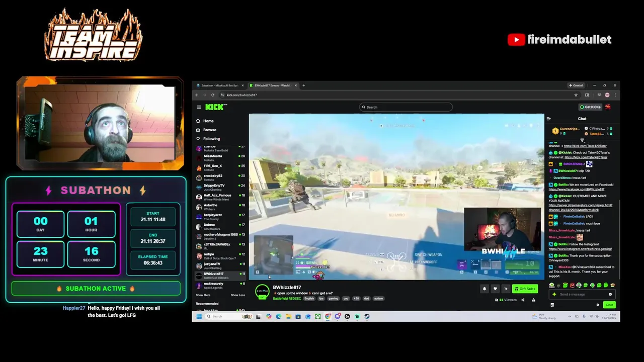
Task: Click the Kick Search field
Action: pyautogui.click(x=406, y=107)
